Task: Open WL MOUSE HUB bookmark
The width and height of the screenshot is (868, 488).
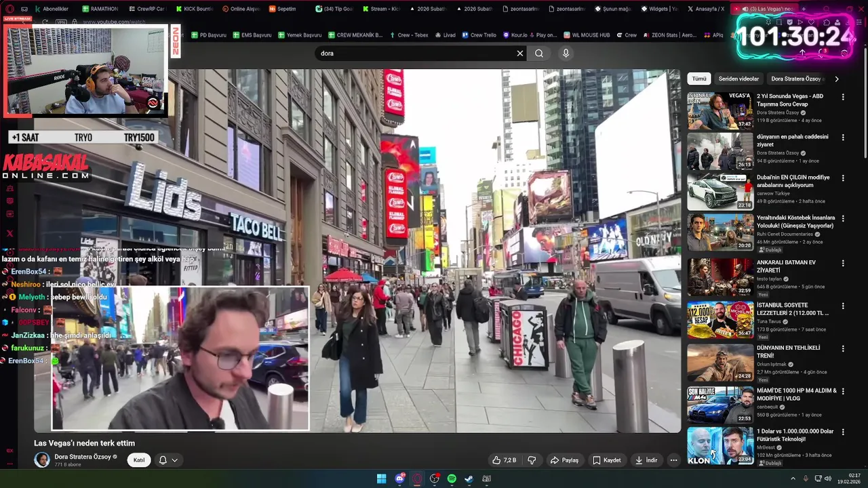Action: point(586,35)
